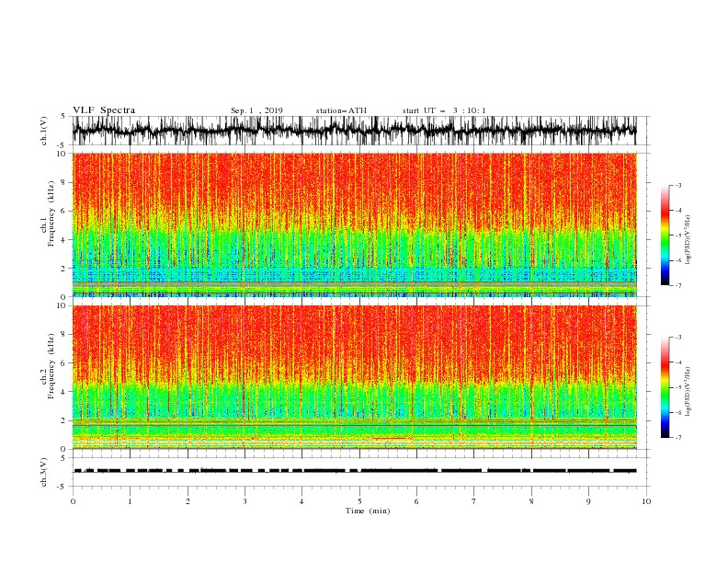728x563 pixels.
Task: Click the lower "log(PSD)(V²/Hz)" colorbar label
Action: tap(688, 392)
